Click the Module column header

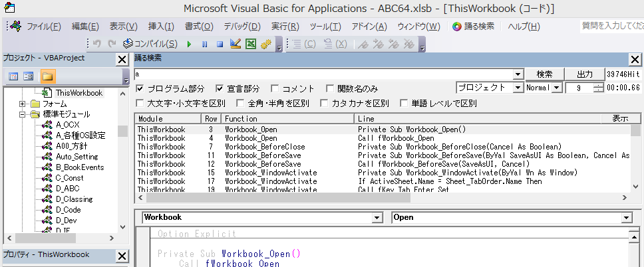(x=168, y=119)
